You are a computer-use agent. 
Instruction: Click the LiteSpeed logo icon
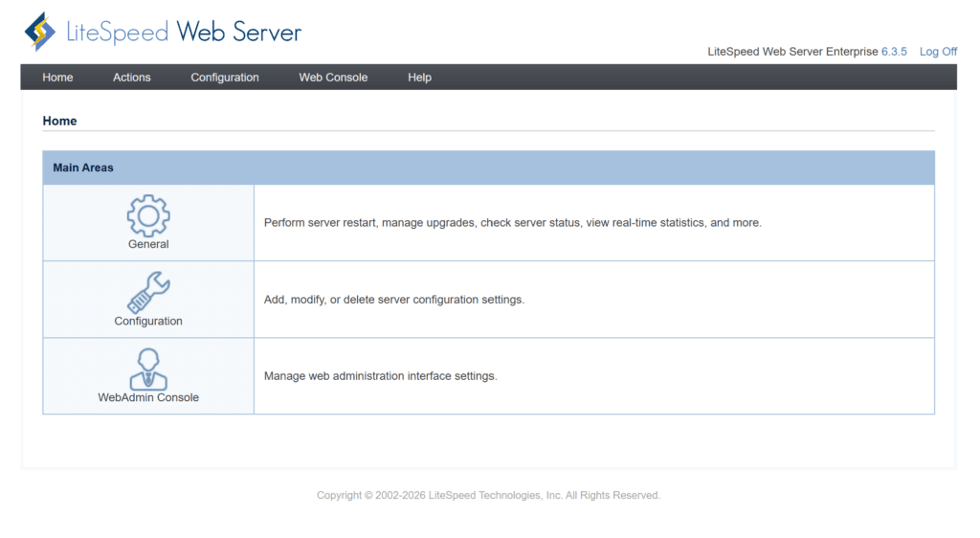tap(40, 32)
